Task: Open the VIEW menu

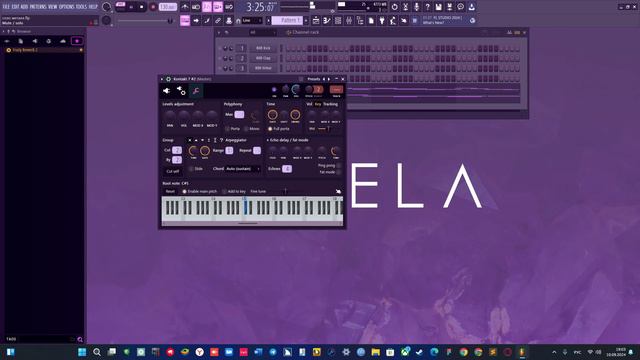Action: coord(53,7)
